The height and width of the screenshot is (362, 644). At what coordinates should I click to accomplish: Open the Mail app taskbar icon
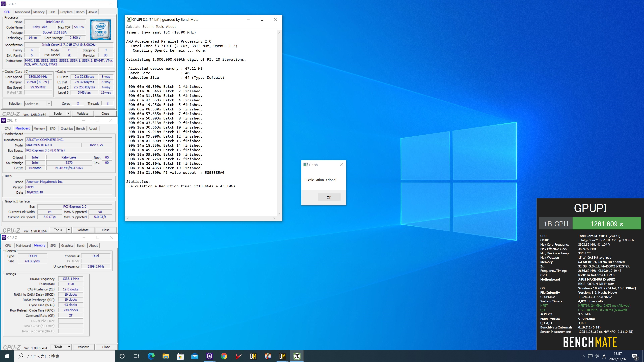coord(195,356)
